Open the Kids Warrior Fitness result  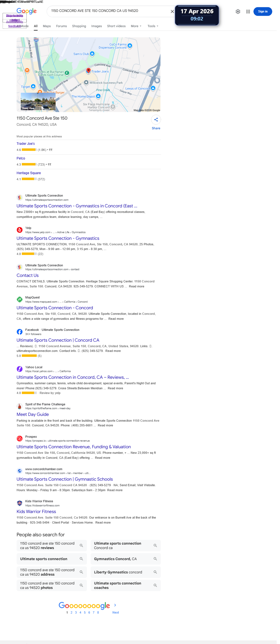click(x=36, y=512)
